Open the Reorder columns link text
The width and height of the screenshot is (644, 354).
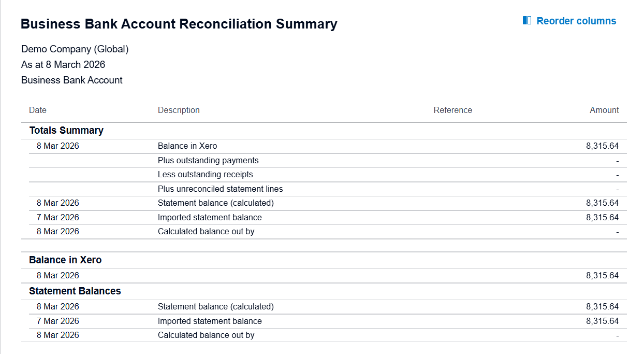tap(576, 21)
